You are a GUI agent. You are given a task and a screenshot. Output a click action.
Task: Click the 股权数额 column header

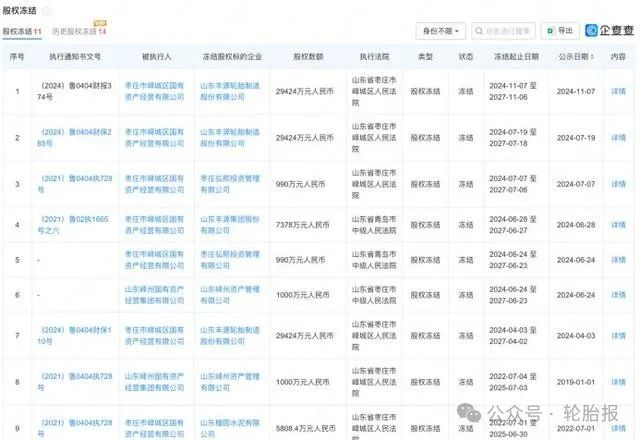pos(308,57)
